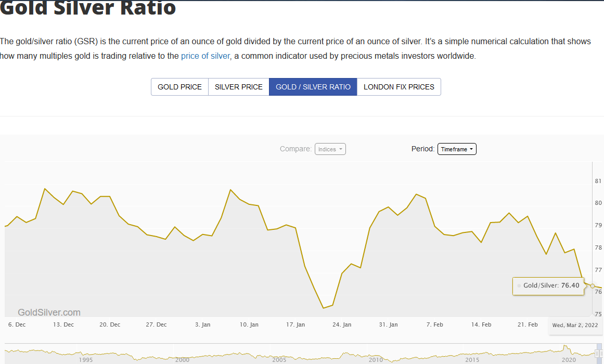604x364 pixels.
Task: Click the '24. Jan' axis label
Action: point(342,324)
